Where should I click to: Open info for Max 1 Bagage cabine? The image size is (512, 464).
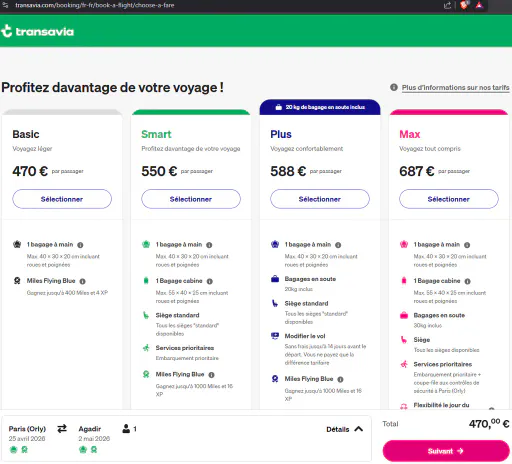coord(468,281)
